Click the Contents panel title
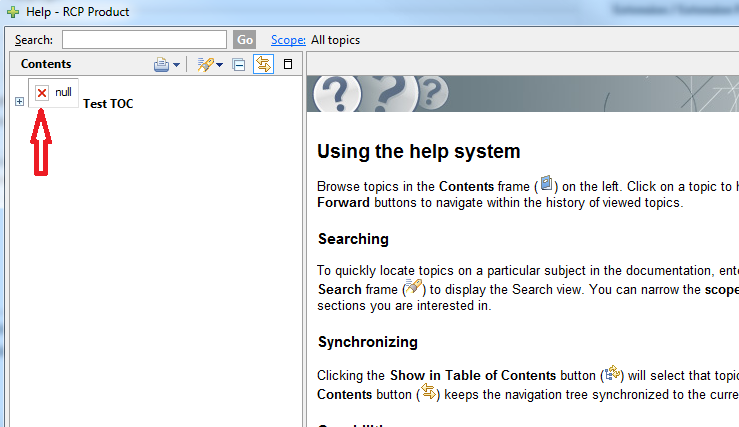The image size is (739, 427). click(46, 64)
